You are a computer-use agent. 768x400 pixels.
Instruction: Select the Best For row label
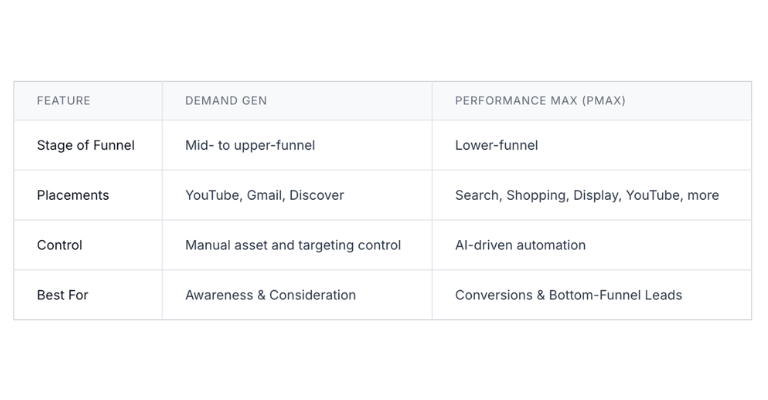coord(63,295)
